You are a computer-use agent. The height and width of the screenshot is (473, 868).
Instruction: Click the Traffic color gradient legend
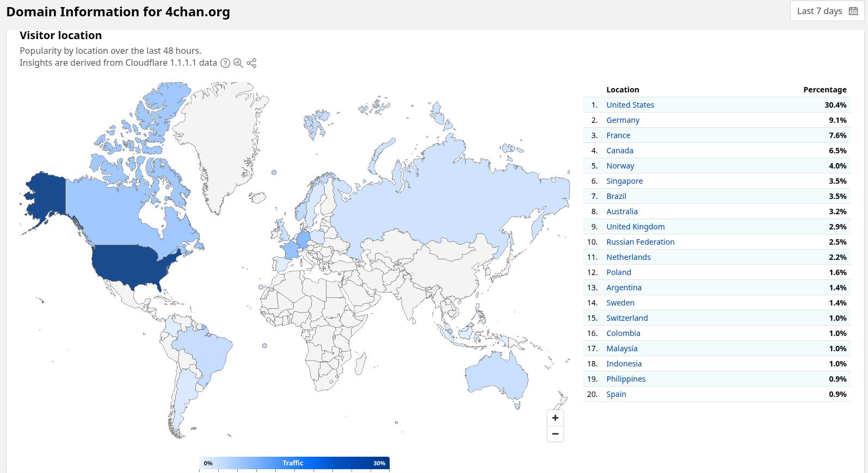pyautogui.click(x=294, y=463)
